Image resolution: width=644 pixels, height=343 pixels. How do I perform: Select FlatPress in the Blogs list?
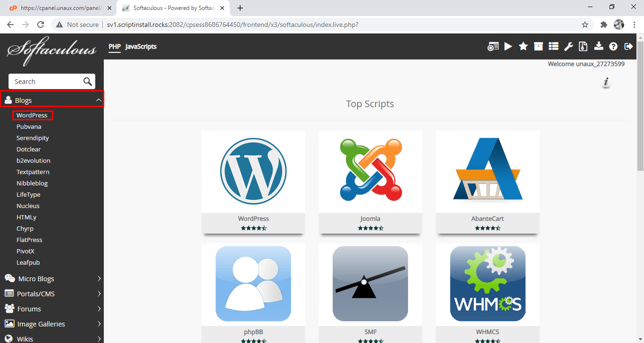pos(29,240)
